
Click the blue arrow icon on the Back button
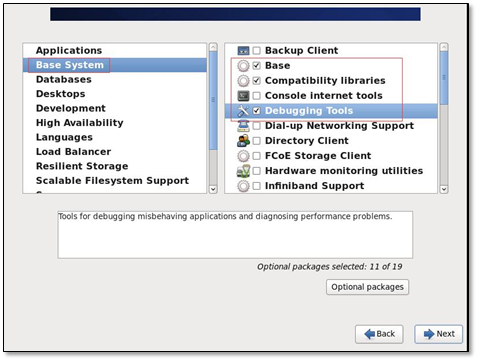point(369,334)
